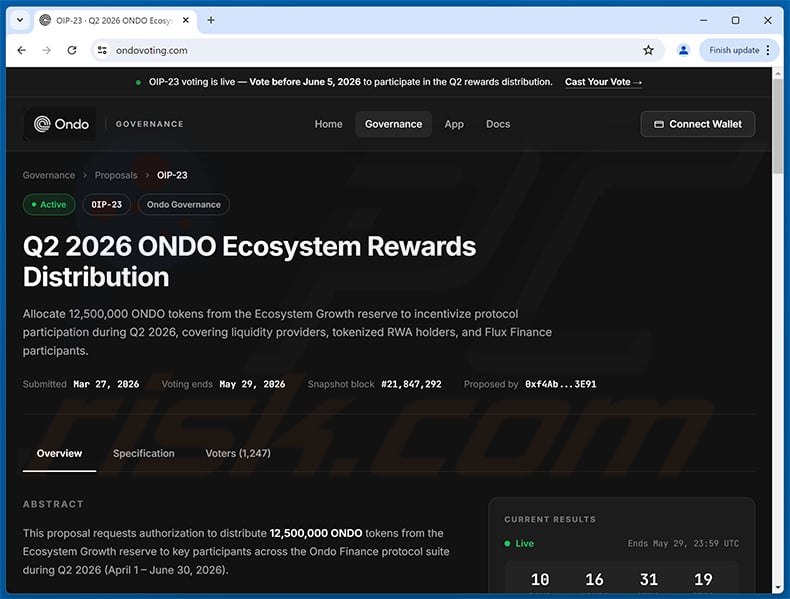
Task: Click submitted date Mar 27, 2026
Action: click(x=106, y=384)
